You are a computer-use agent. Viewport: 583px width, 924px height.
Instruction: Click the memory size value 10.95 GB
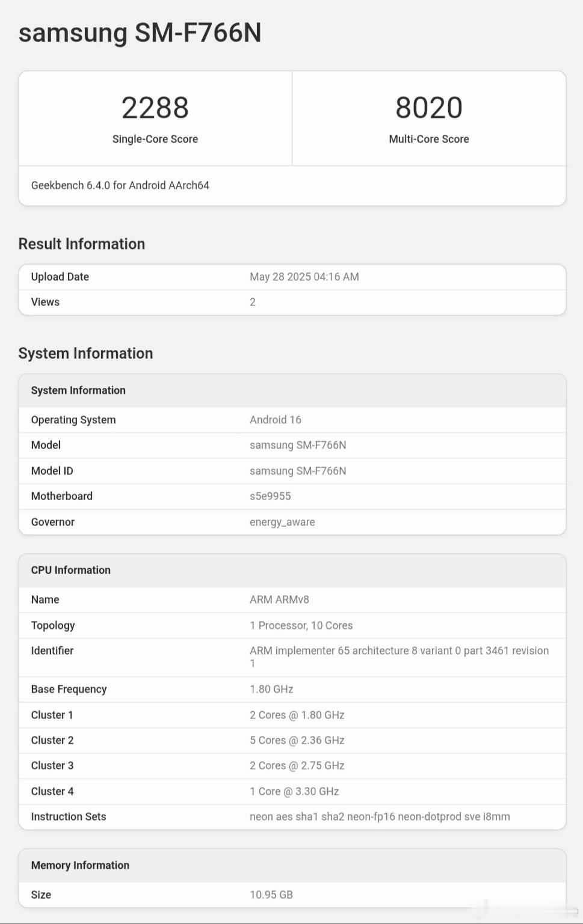coord(271,895)
